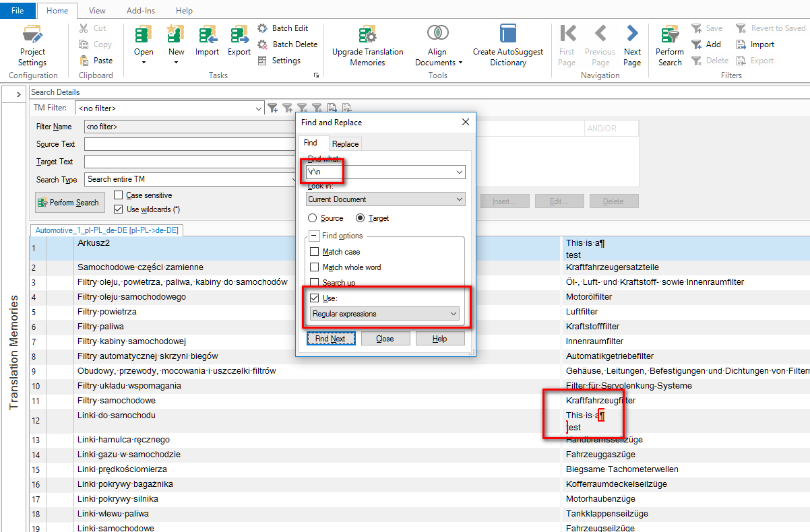Viewport: 810px width, 532px height.
Task: Launch Batch Edit from the ribbon
Action: [x=283, y=28]
